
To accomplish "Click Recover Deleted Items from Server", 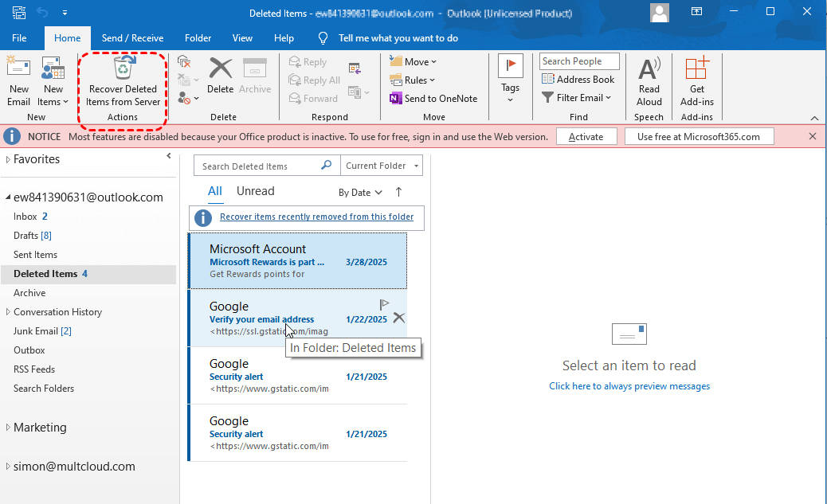I will point(123,82).
